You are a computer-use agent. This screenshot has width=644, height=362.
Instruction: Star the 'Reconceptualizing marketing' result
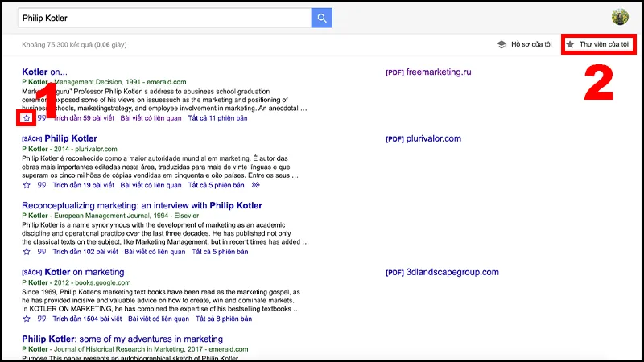coord(27,252)
